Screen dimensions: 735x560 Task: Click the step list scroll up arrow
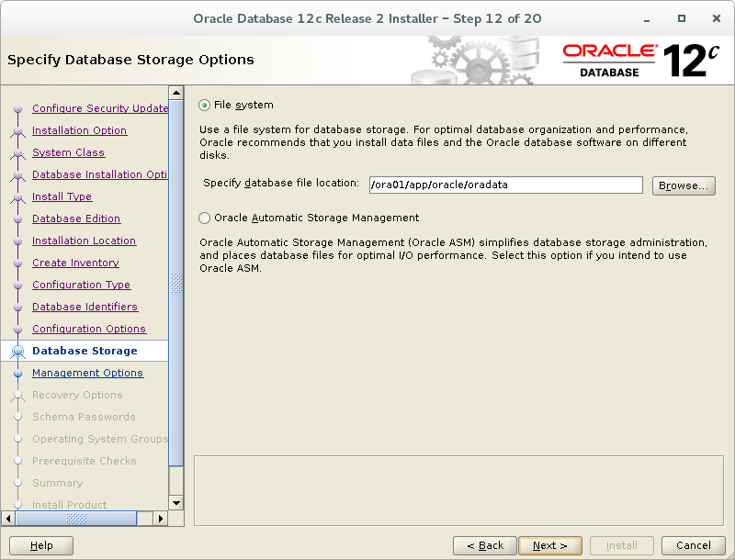click(x=176, y=93)
